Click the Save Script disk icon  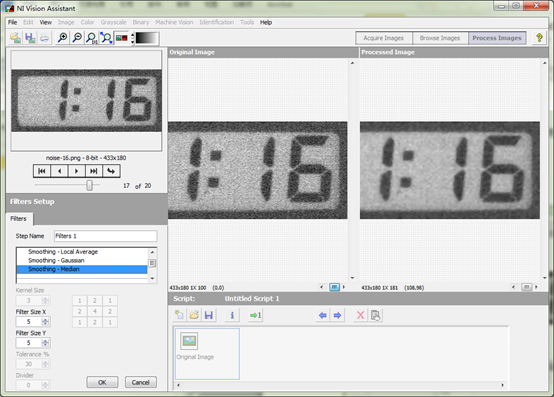pos(209,315)
